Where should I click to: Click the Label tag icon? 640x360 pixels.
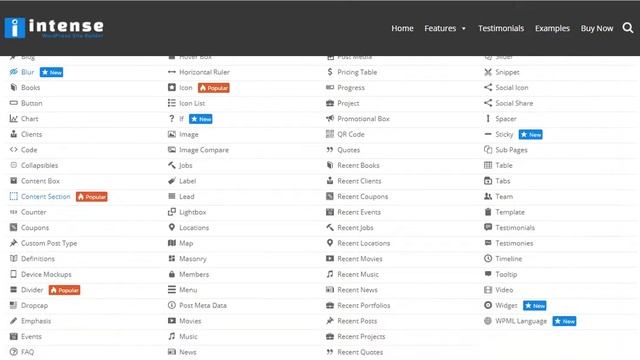click(x=172, y=181)
